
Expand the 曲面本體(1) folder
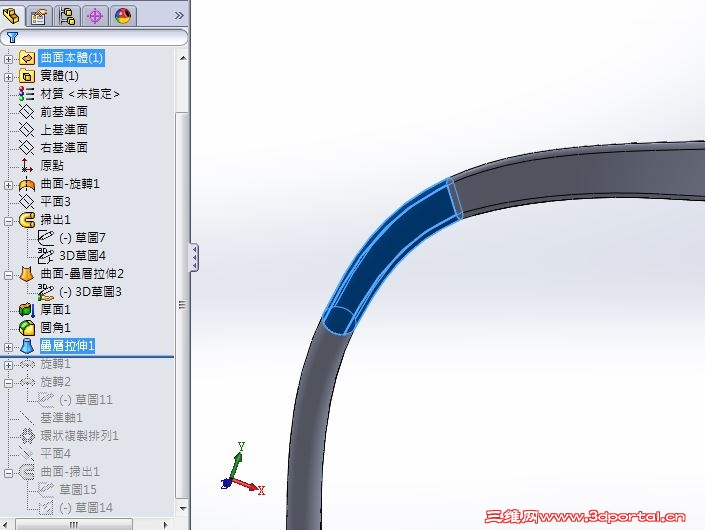[8, 58]
